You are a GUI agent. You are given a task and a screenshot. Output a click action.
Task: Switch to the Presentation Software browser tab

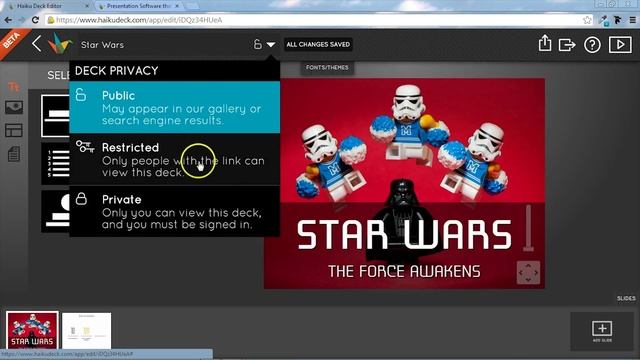pyautogui.click(x=139, y=6)
